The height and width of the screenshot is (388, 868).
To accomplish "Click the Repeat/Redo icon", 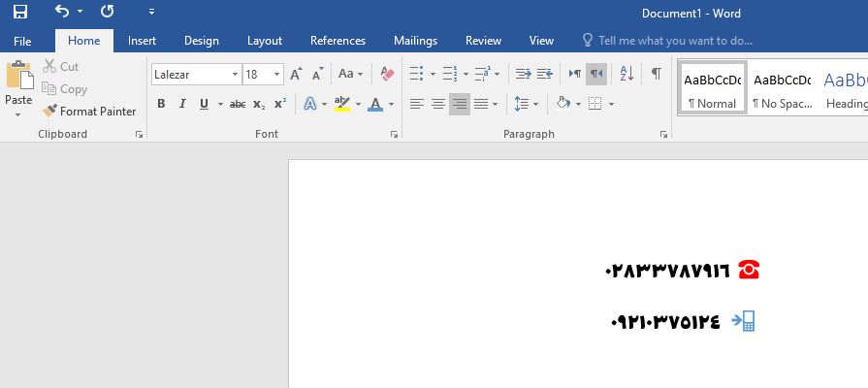I will pyautogui.click(x=107, y=11).
